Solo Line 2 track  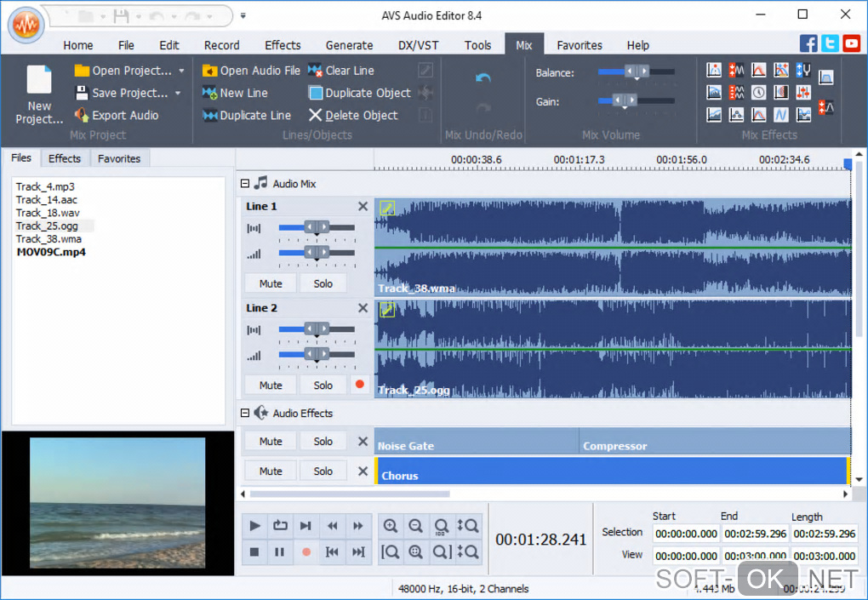coord(323,386)
